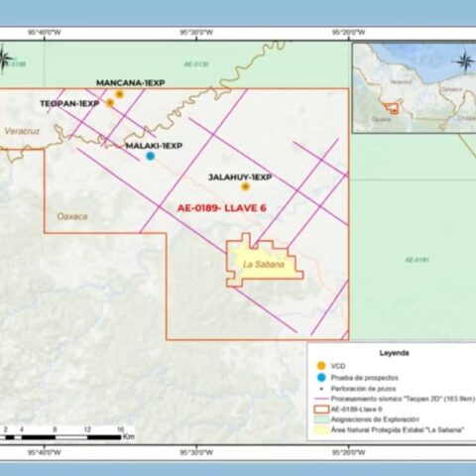Click the Oaxaca state label on main map
The image size is (476, 476).
pyautogui.click(x=72, y=216)
